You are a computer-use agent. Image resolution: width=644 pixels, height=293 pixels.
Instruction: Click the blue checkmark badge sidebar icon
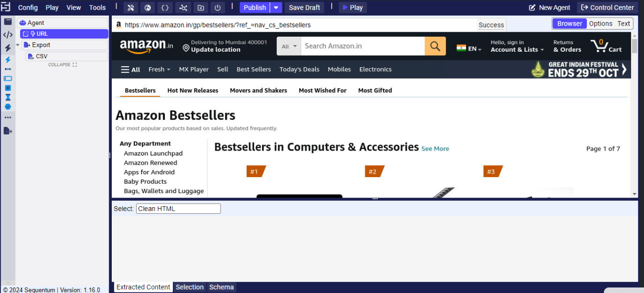(x=8, y=107)
